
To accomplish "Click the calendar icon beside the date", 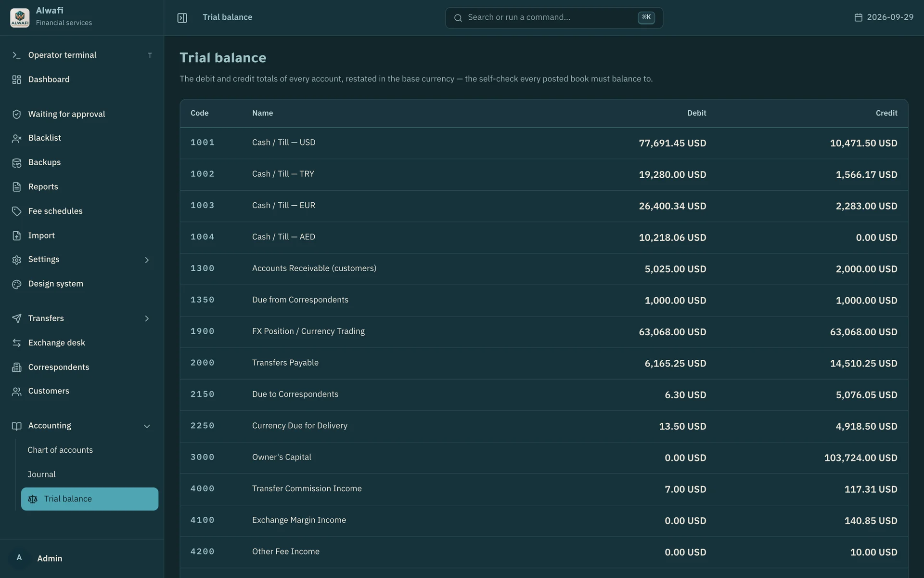I will (858, 17).
